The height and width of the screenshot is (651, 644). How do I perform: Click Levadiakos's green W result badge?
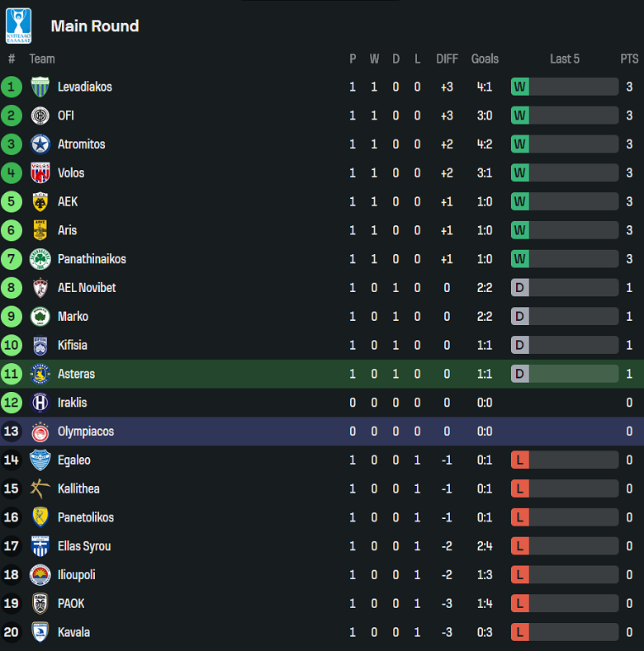coord(519,87)
